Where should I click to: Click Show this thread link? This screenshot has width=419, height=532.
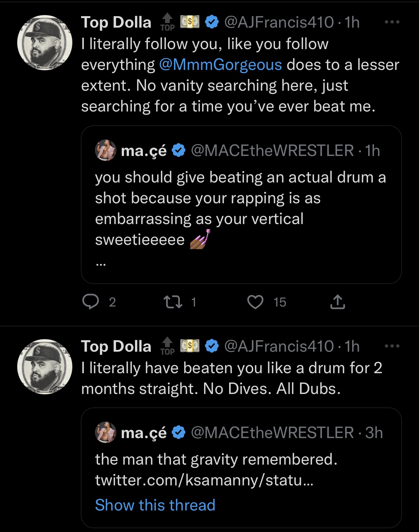click(x=155, y=505)
